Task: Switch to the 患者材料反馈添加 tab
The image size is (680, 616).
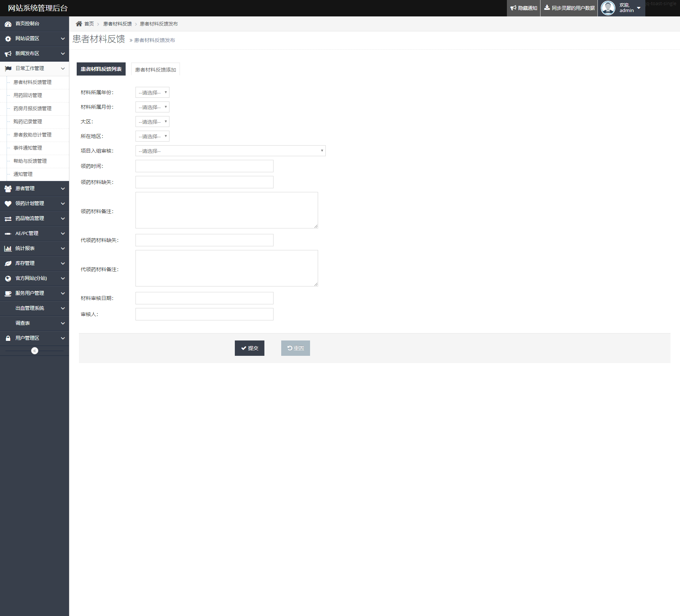Action: (x=156, y=69)
